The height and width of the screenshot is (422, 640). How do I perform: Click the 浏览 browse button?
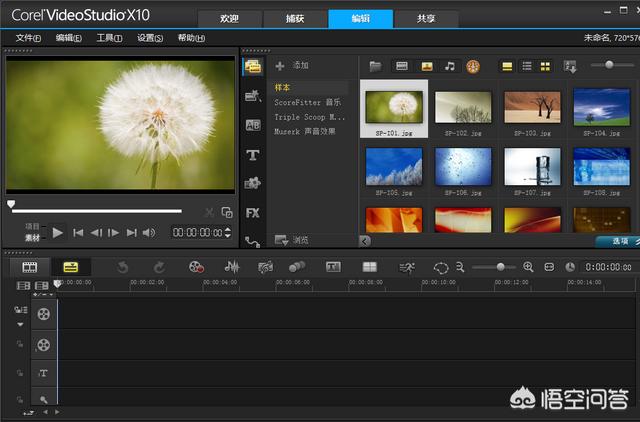tap(291, 240)
